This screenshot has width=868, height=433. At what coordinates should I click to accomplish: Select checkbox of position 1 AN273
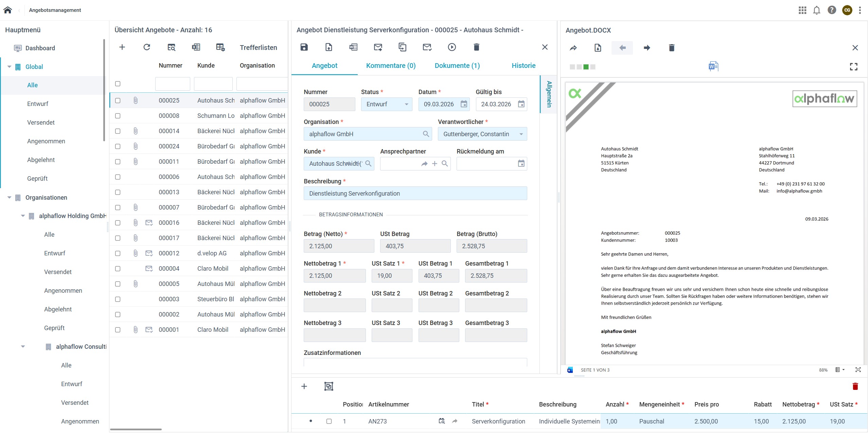329,421
